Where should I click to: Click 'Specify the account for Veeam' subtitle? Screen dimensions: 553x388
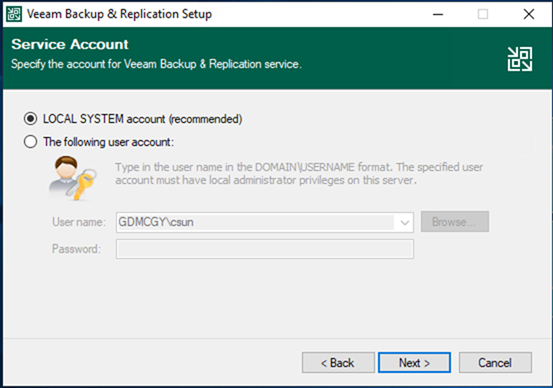[156, 64]
